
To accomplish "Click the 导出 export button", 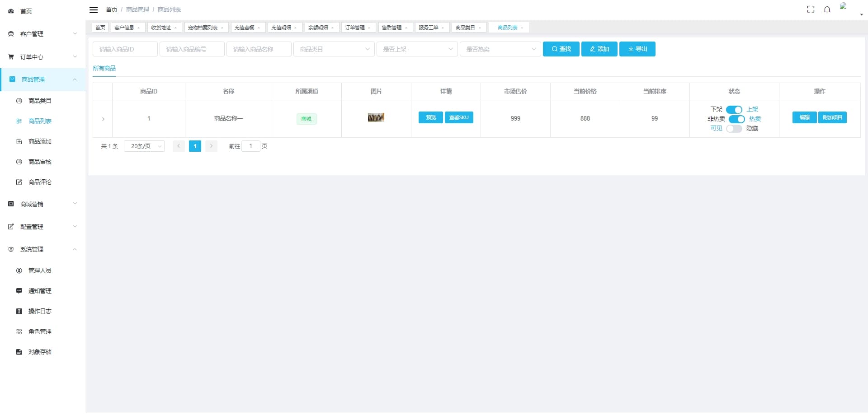I will (x=637, y=49).
